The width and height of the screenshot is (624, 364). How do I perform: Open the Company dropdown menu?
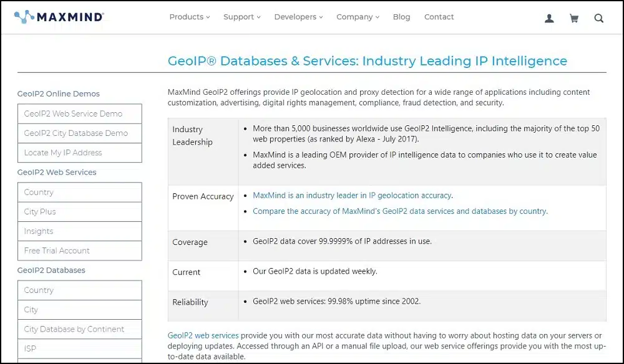358,17
